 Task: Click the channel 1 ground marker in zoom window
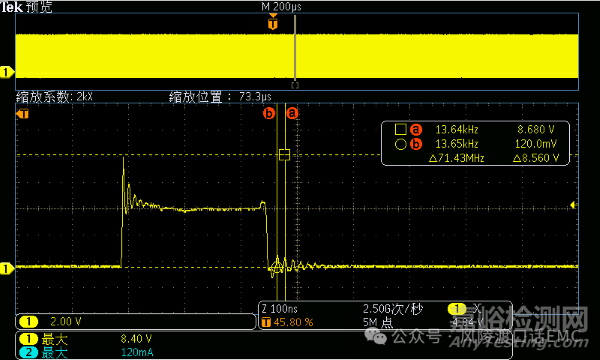point(7,269)
